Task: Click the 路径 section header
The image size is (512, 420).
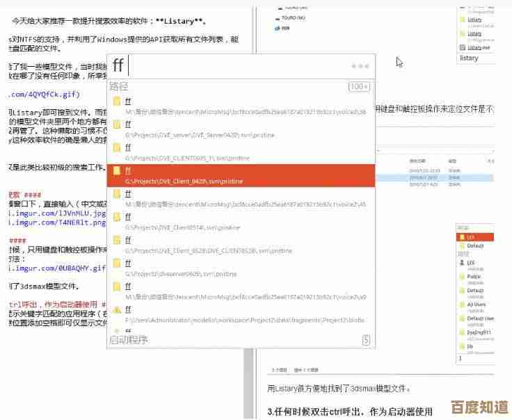Action: click(119, 87)
